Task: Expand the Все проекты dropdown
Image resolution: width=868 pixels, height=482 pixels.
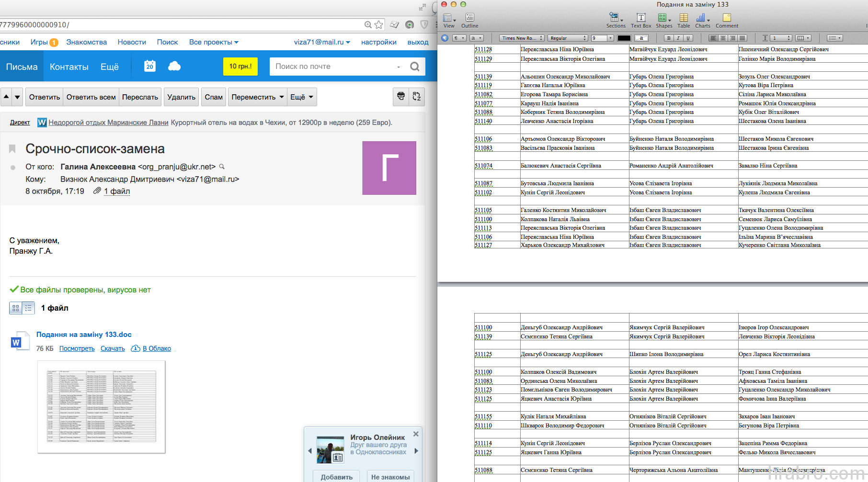Action: (214, 42)
